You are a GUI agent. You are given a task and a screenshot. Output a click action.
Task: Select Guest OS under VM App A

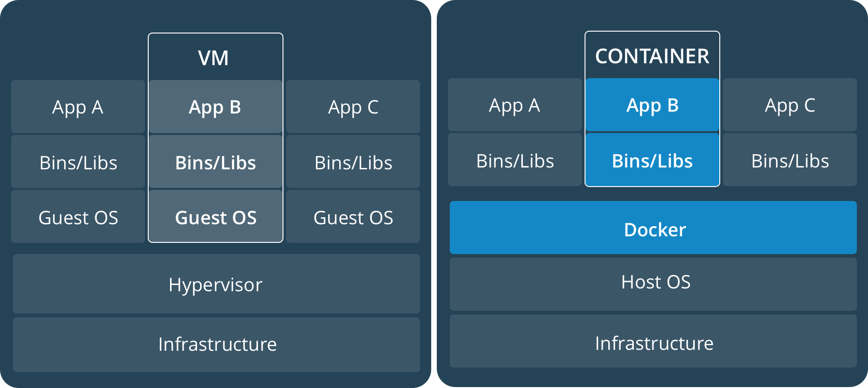click(78, 216)
